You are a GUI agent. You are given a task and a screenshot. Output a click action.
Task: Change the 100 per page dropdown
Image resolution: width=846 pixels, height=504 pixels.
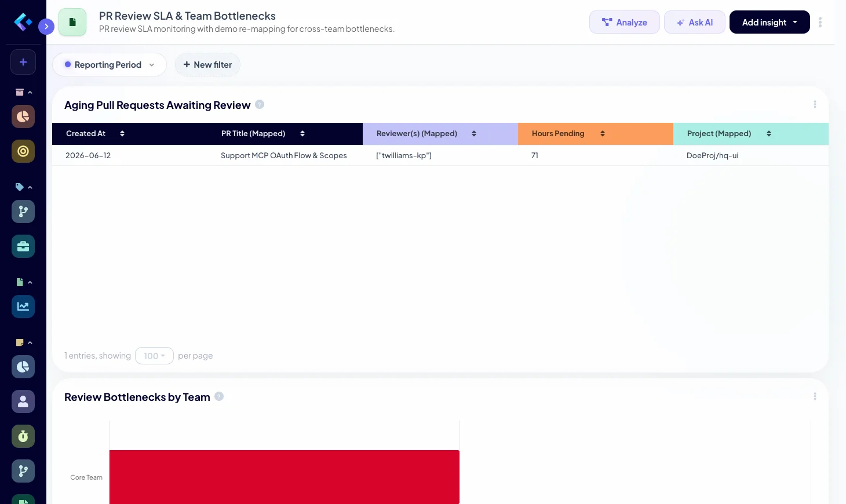tap(154, 356)
